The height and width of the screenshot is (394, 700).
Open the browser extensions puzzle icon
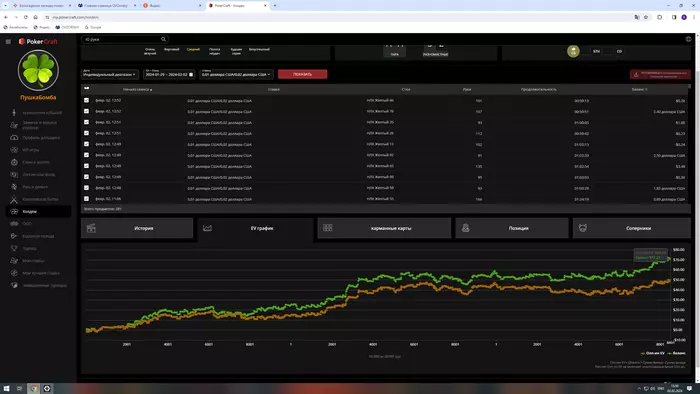coord(659,17)
